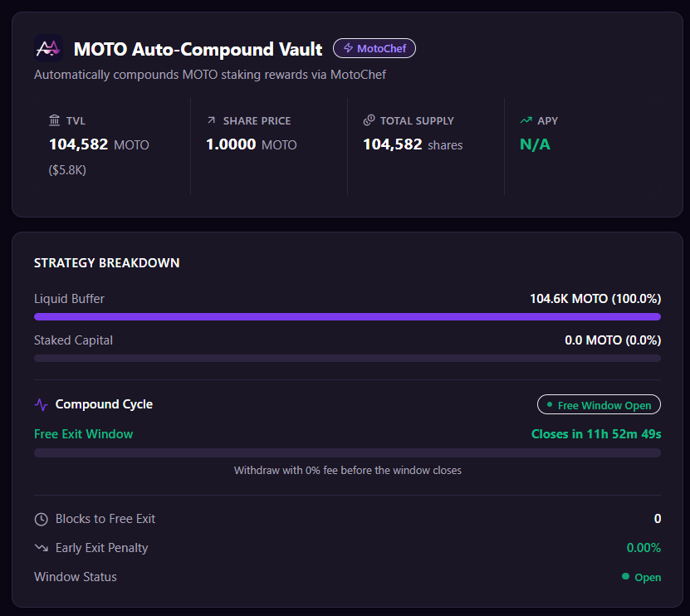Screen dimensions: 690x616
Task: Click the Share Price arrow icon
Action: pos(211,120)
